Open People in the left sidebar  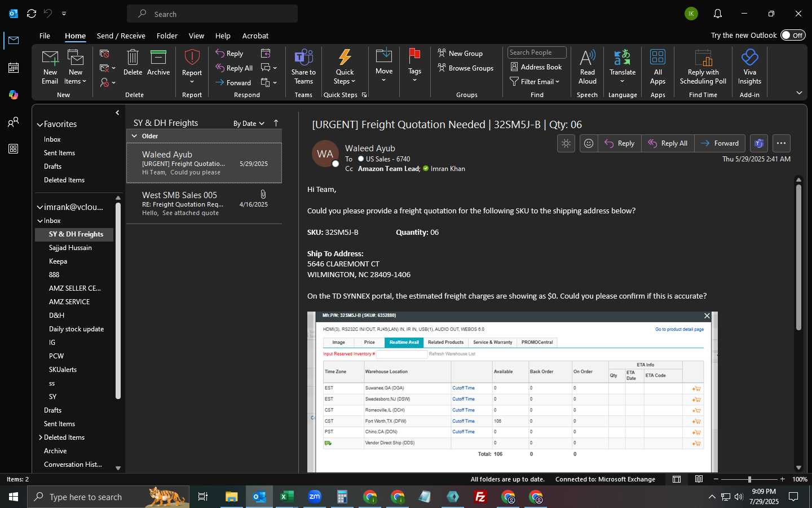tap(14, 122)
